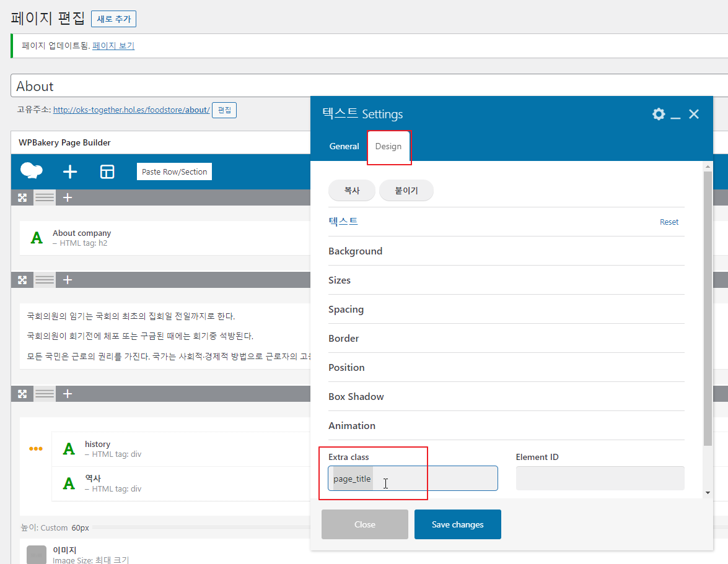Click the paragraph starting '국회의원이 회기전에'

tap(140, 336)
